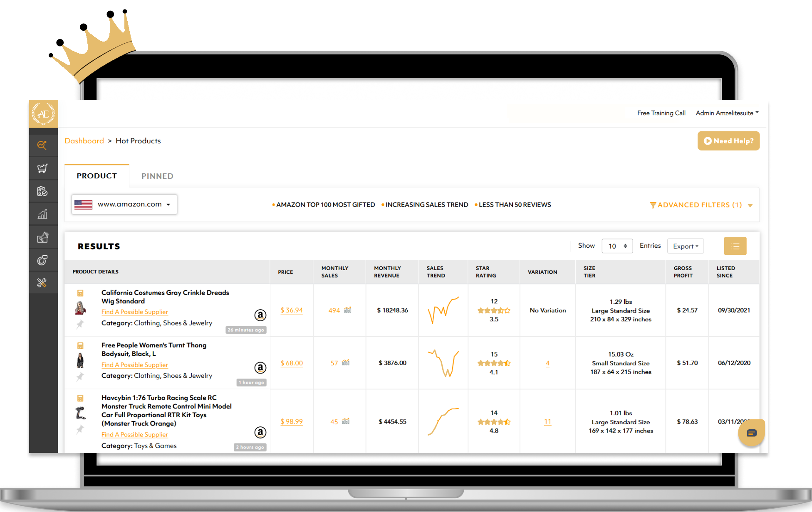Pin the California Costumes wig product
812x512 pixels.
[80, 324]
